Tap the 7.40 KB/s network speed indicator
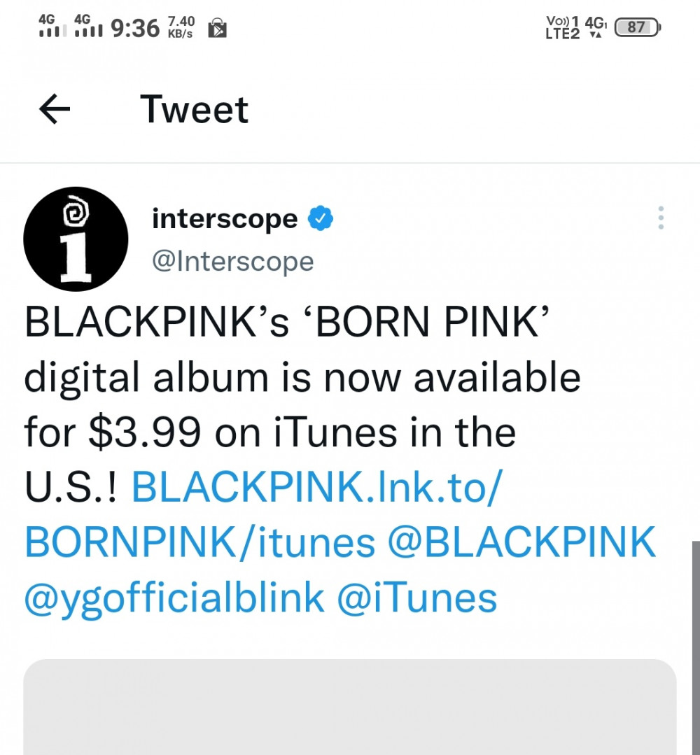The image size is (700, 755). pos(181,28)
